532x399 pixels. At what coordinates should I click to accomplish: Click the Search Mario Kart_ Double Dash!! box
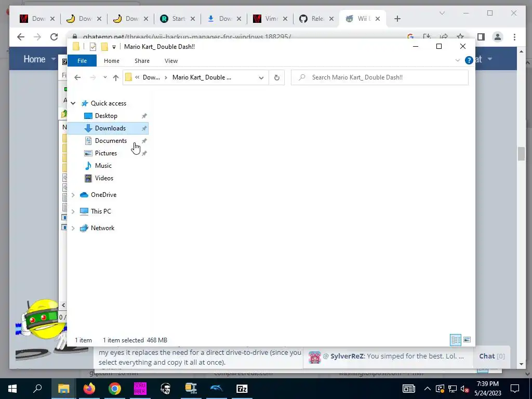(x=380, y=77)
